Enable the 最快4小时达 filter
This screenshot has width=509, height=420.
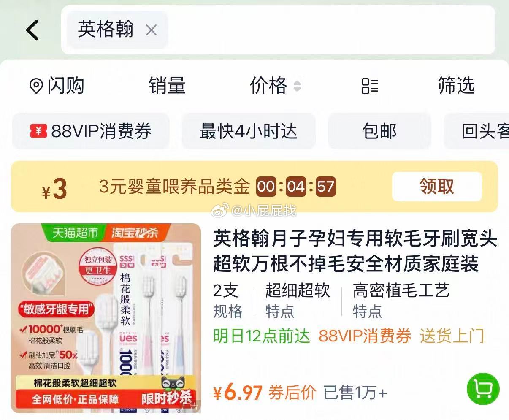pos(249,131)
